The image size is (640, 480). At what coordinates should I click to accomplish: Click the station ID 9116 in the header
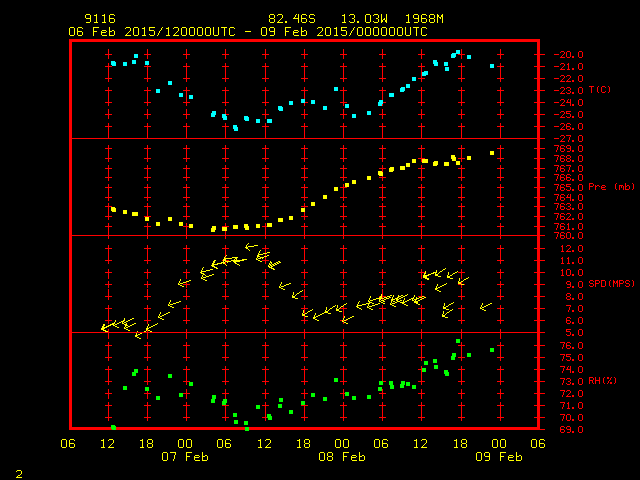coord(100,19)
